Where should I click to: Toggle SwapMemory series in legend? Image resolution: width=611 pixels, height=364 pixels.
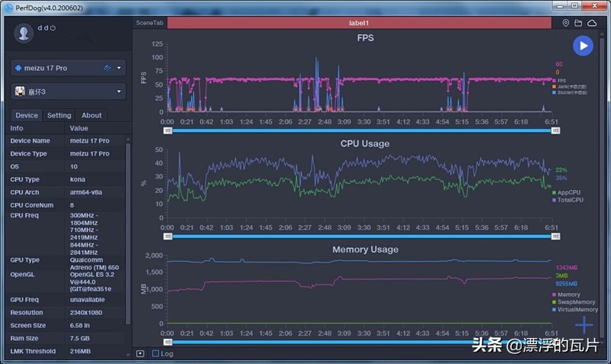574,302
